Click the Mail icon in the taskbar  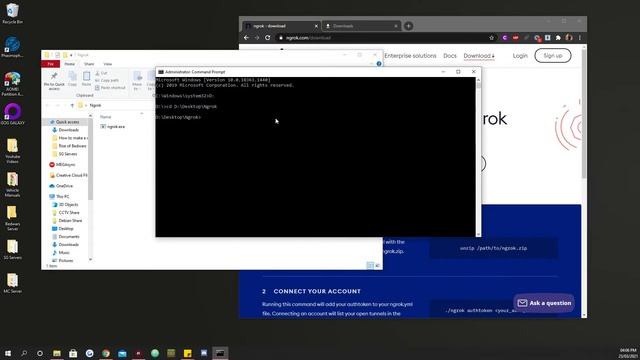(x=122, y=353)
